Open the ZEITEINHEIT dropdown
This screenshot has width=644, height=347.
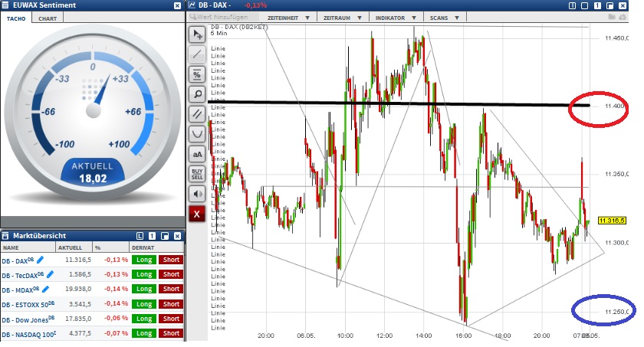288,18
